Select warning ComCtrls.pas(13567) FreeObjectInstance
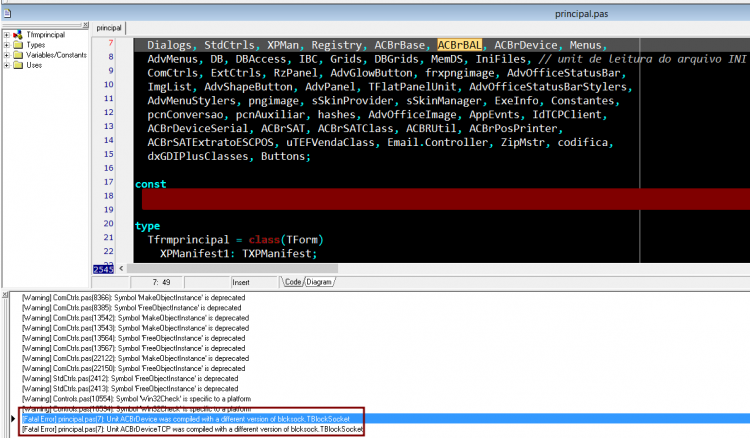 [133, 348]
